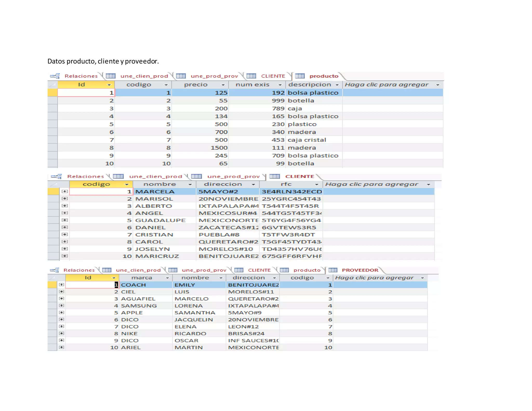Click table icon next to producto tab

pos(300,76)
